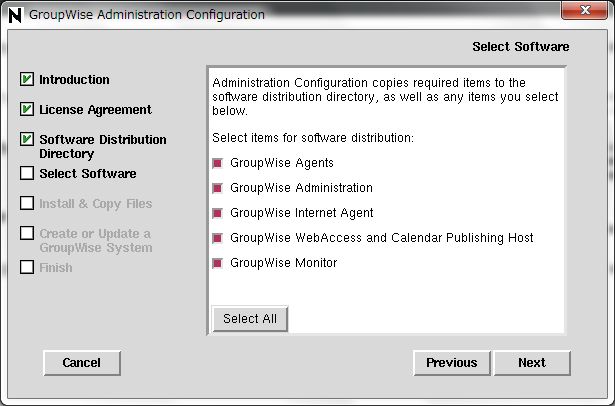Select the License Agreement step label
This screenshot has height=406, width=615.
(x=95, y=110)
